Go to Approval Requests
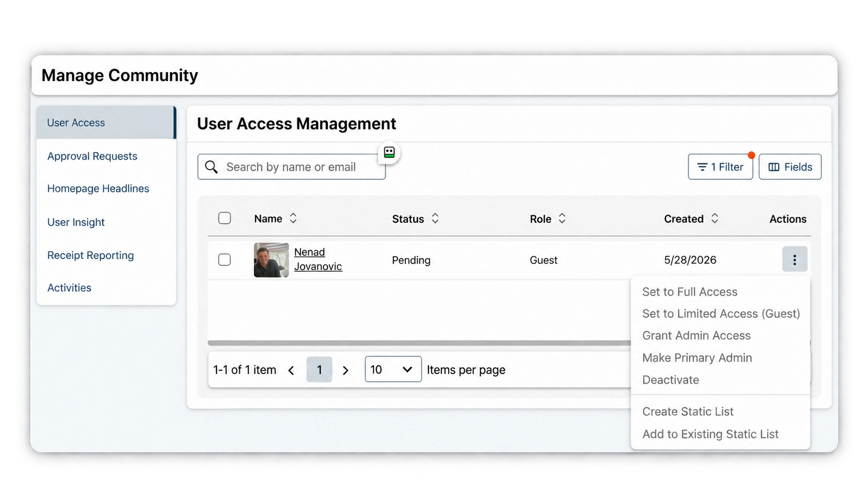Viewport: 868px width, 489px height. [x=92, y=156]
